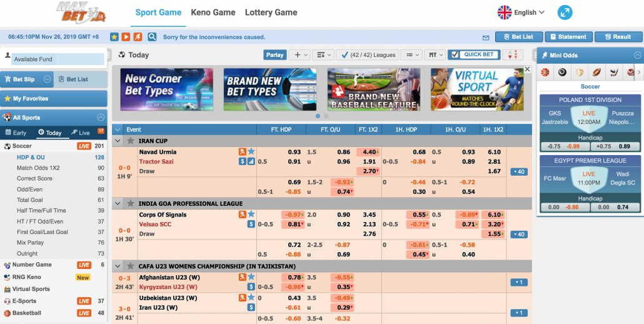Viewport: 644px width, 324px height.
Task: Open the Result button
Action: 618,36
